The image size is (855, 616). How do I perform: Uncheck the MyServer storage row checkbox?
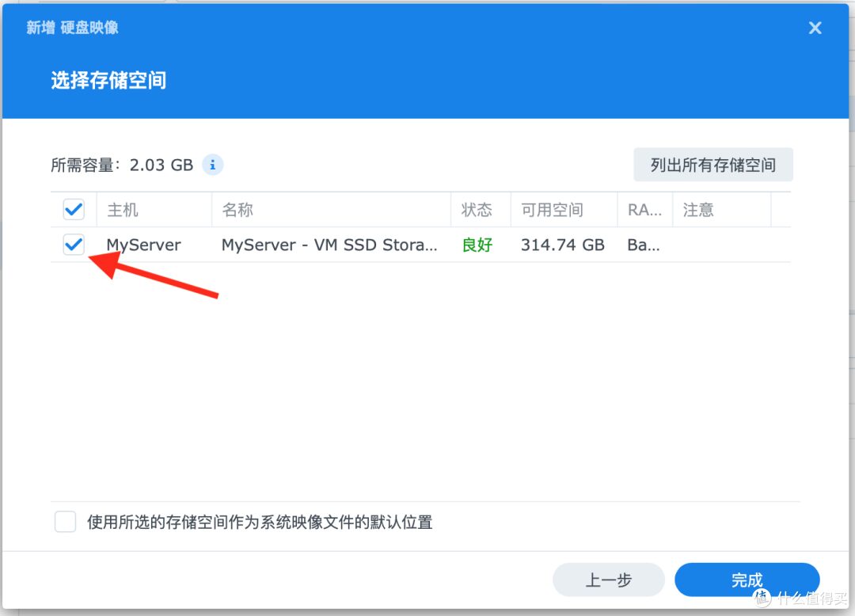(74, 245)
